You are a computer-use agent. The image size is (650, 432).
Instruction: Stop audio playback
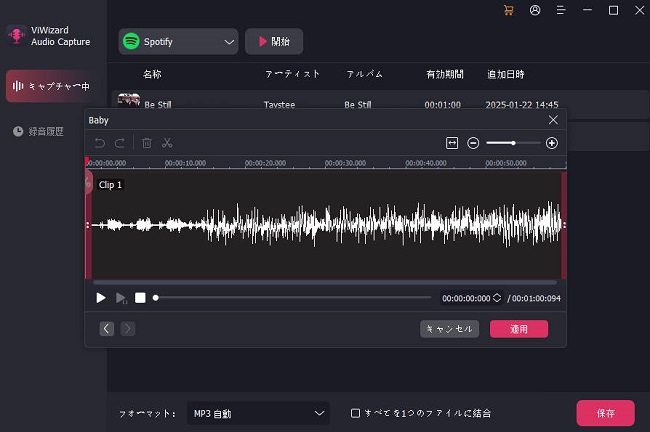pos(140,298)
